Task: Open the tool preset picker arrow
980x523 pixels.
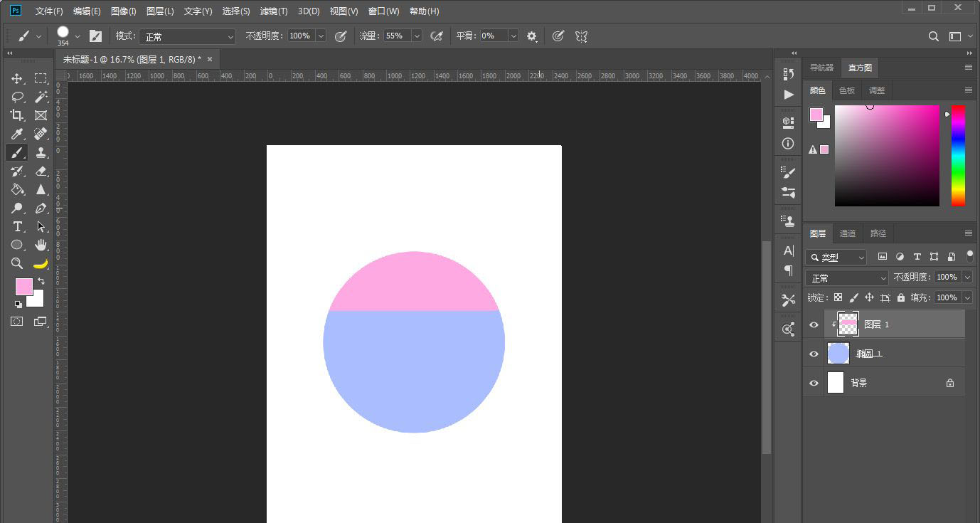Action: [x=38, y=36]
